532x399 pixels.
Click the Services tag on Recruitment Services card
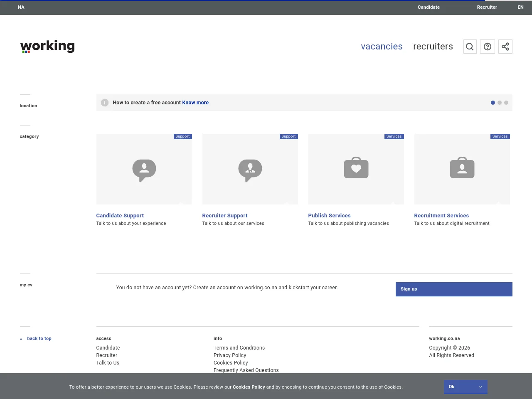coord(500,136)
